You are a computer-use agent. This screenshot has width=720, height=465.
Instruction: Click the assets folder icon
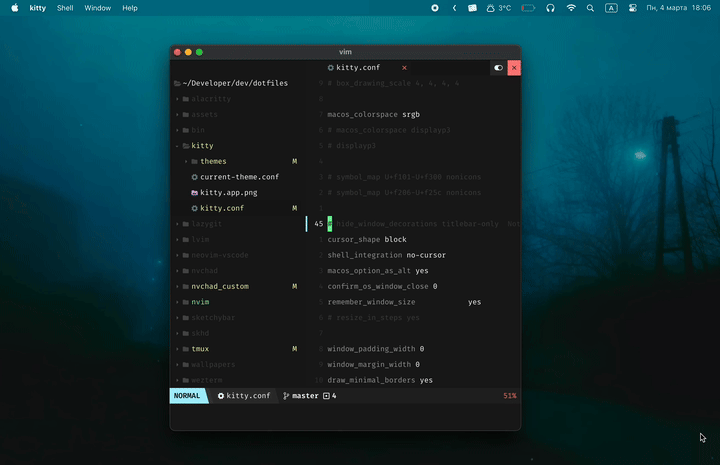pos(186,114)
